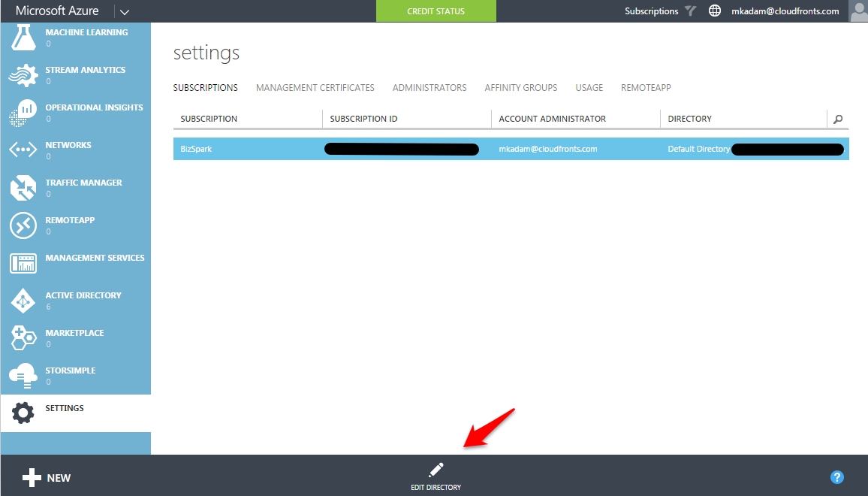
Task: Select RemoteApp circular icon
Action: coord(23,225)
